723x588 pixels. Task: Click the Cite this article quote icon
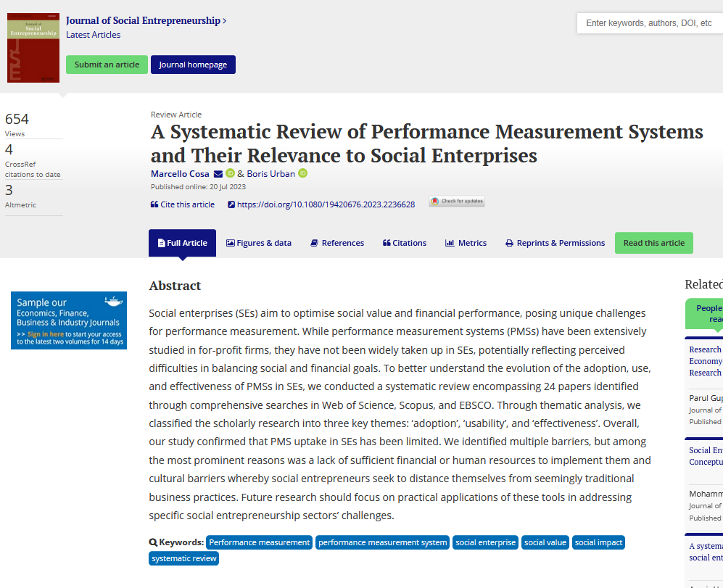154,204
